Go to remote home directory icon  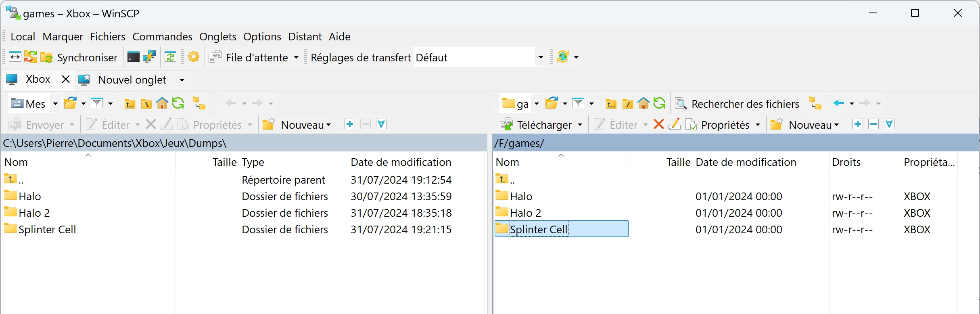pos(644,104)
